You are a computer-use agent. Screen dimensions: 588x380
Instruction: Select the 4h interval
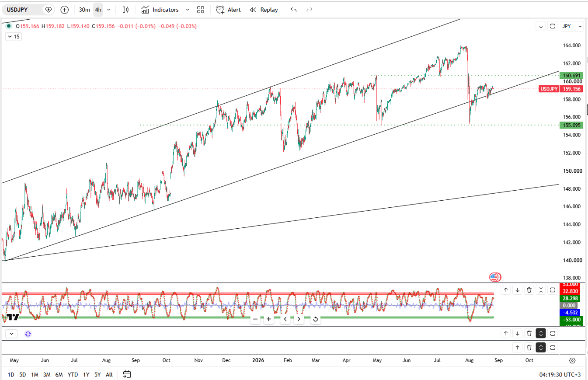point(98,10)
